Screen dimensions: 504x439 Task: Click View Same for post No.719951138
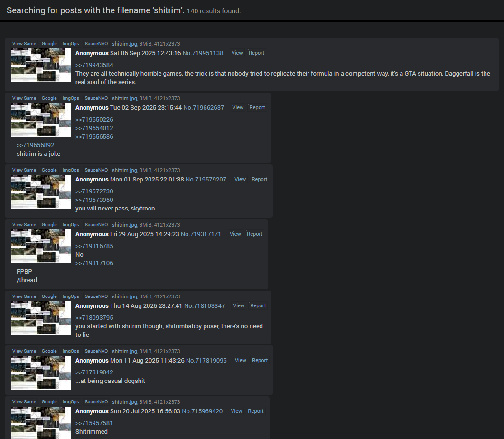click(24, 44)
